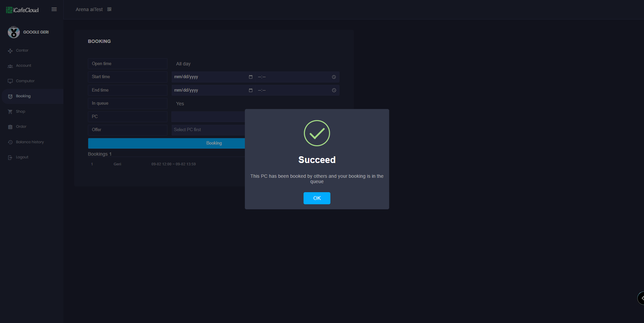Viewport: 644px width, 323px height.
Task: Click the 'Succeed' dialog title
Action: [x=317, y=160]
